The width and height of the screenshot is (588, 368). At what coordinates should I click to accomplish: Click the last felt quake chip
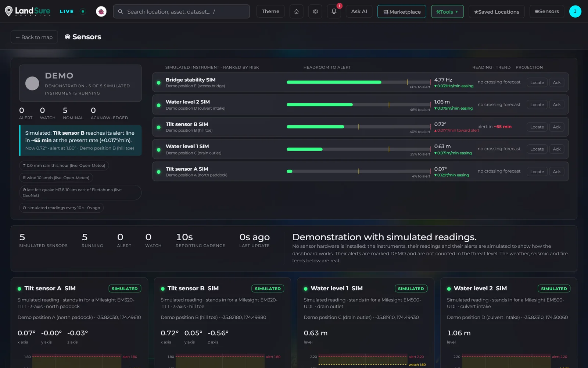click(x=80, y=192)
